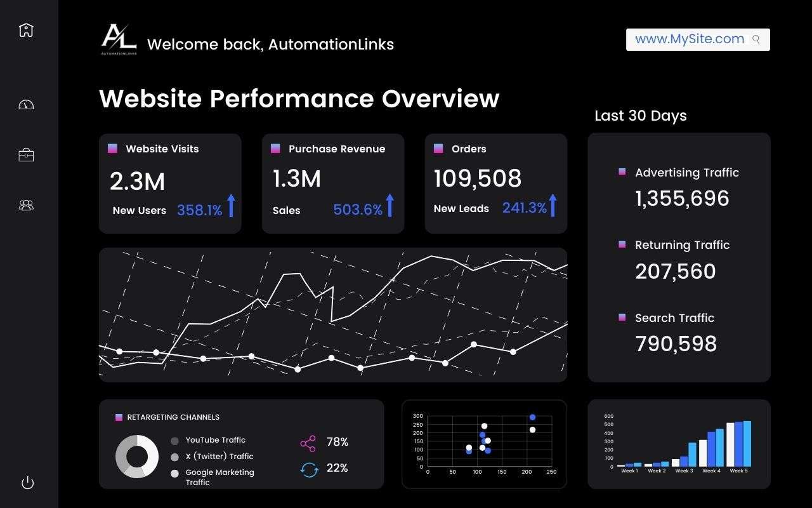Click the power logout icon
Screen dimensions: 812x508
point(27,483)
